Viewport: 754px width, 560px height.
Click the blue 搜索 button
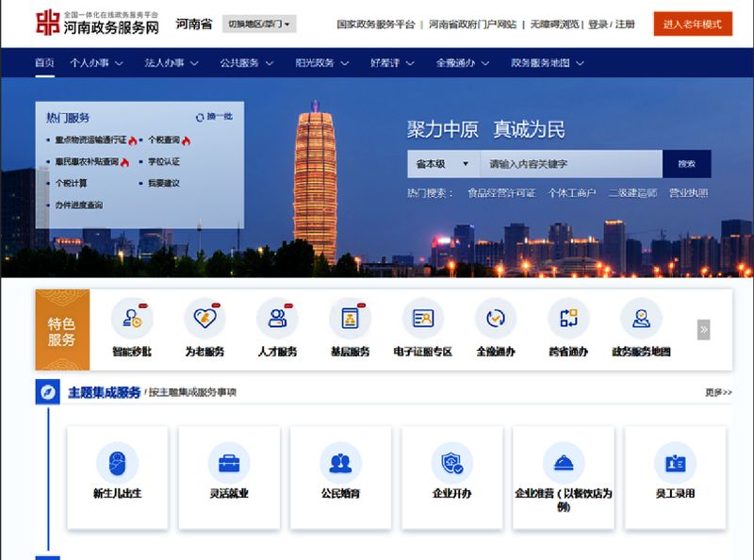tap(687, 164)
